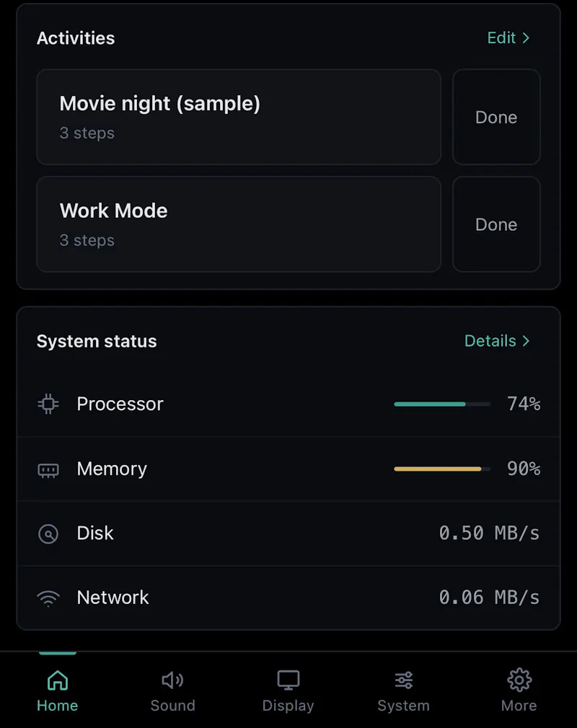Click the Processor chip icon
Viewport: 577px width, 728px height.
coord(48,404)
